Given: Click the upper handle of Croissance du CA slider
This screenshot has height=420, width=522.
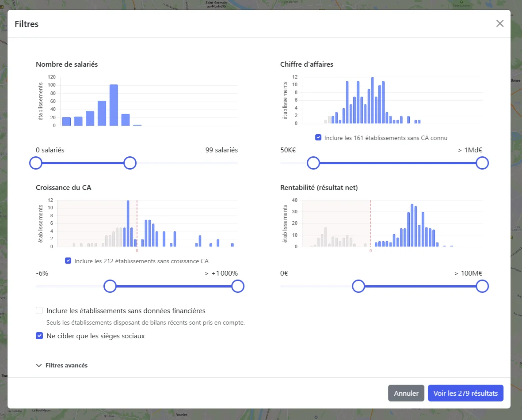Looking at the screenshot, I should click(x=238, y=287).
